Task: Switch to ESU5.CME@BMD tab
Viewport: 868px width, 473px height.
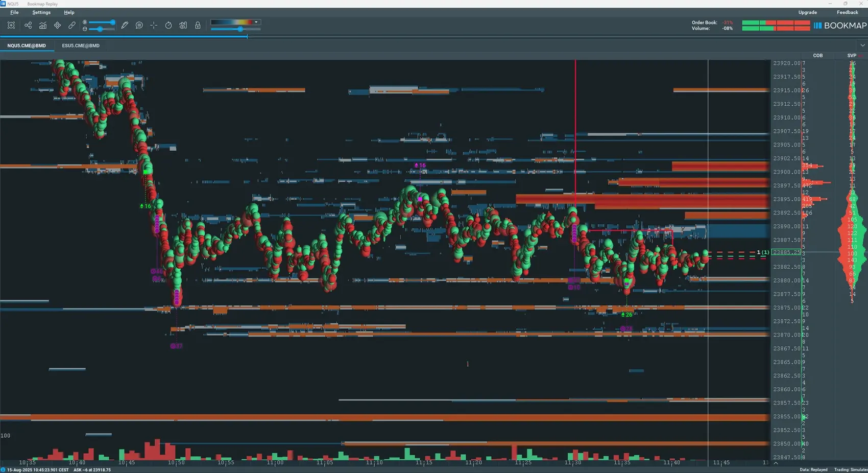Action: (81, 45)
